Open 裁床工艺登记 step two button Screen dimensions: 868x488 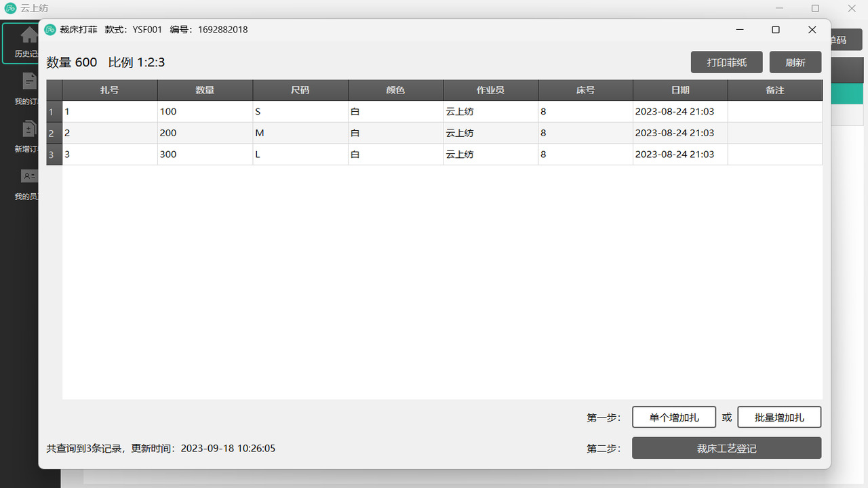pos(726,448)
